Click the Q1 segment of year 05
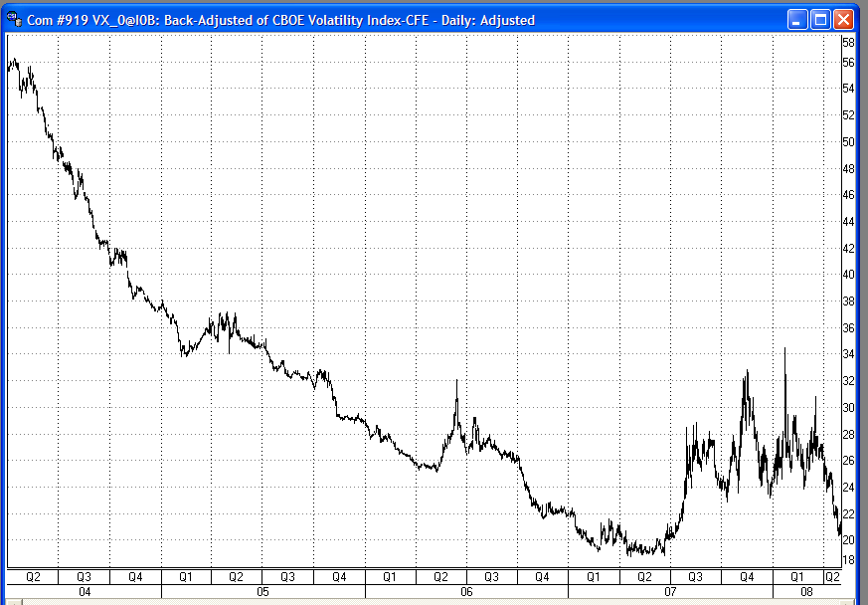Screen dimensions: 868x605 pyautogui.click(x=186, y=576)
